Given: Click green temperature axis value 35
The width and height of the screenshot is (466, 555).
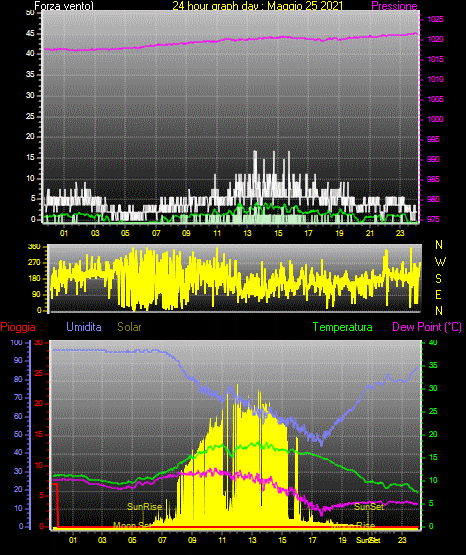Looking at the screenshot, I should click(433, 365).
